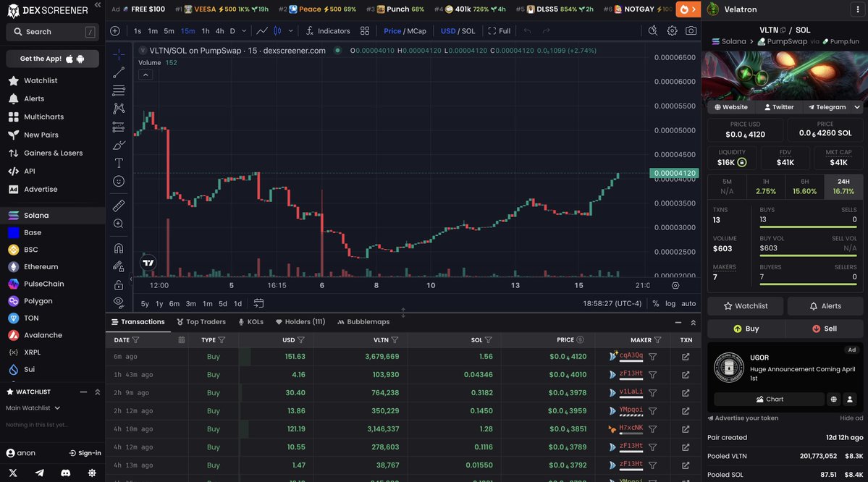Image resolution: width=868 pixels, height=482 pixels.
Task: Click the green Buy button
Action: pos(746,329)
